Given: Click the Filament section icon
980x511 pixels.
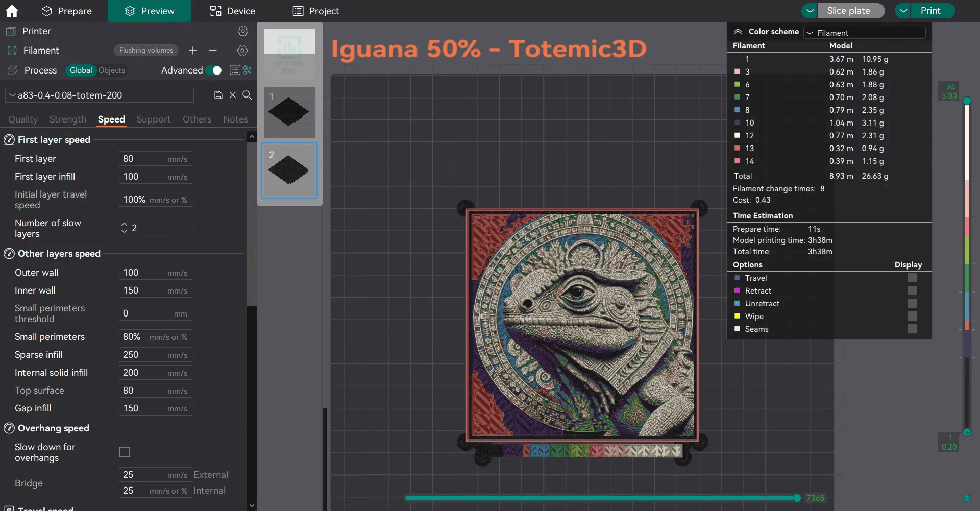Looking at the screenshot, I should (x=12, y=51).
